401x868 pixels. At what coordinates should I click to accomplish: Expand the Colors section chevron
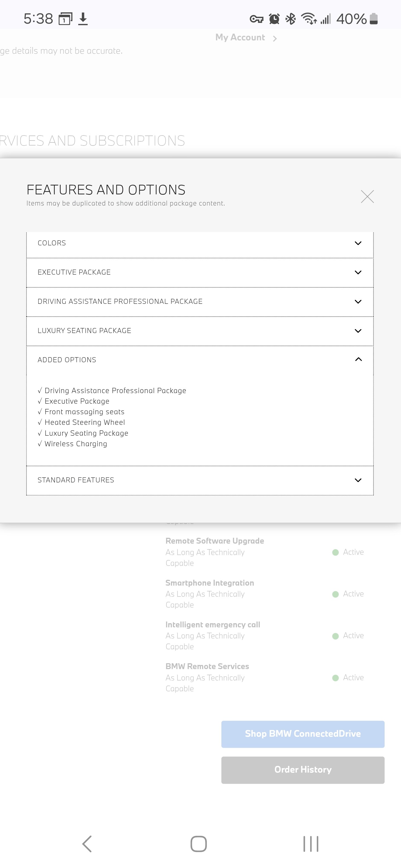point(358,243)
